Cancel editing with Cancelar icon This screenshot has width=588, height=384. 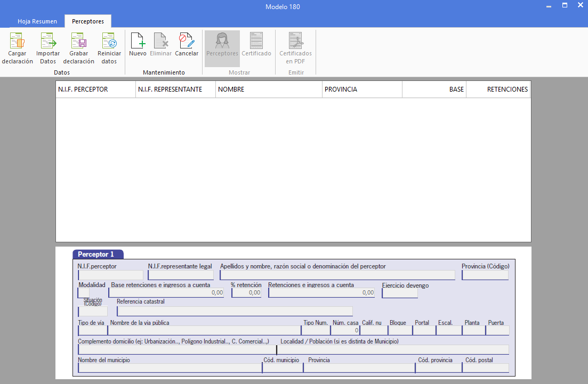tap(187, 40)
